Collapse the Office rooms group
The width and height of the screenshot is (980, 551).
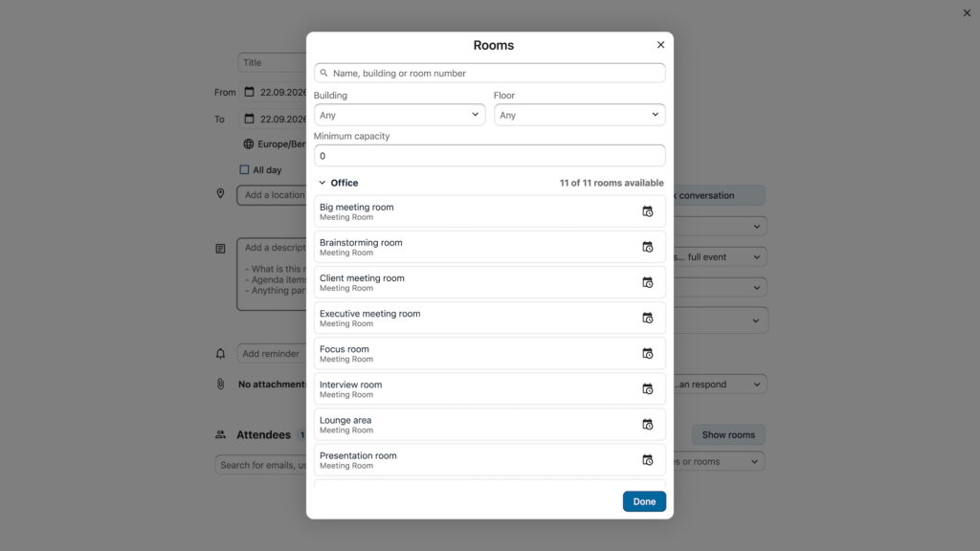pos(322,183)
